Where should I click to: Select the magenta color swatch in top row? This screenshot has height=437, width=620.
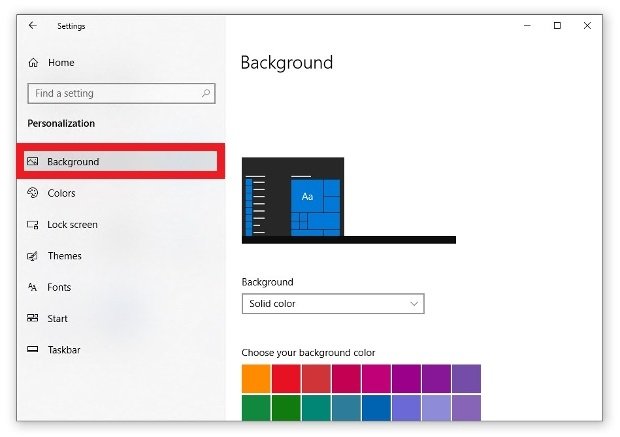point(376,379)
